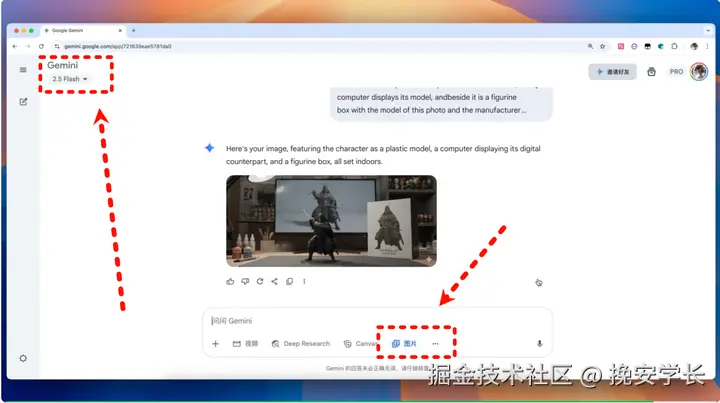The width and height of the screenshot is (720, 403).
Task: Click the pink extension icon in toolbar
Action: point(621,46)
